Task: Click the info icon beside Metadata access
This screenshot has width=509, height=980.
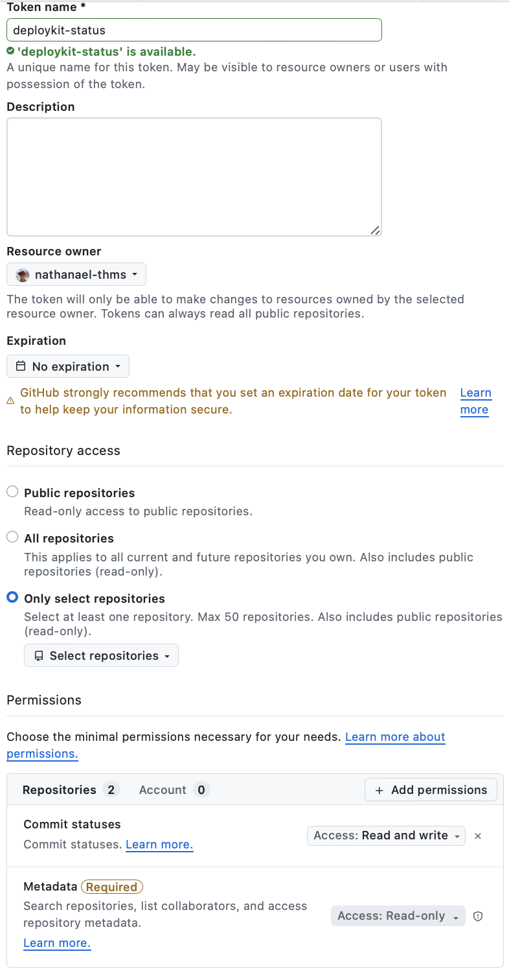Action: pos(478,916)
